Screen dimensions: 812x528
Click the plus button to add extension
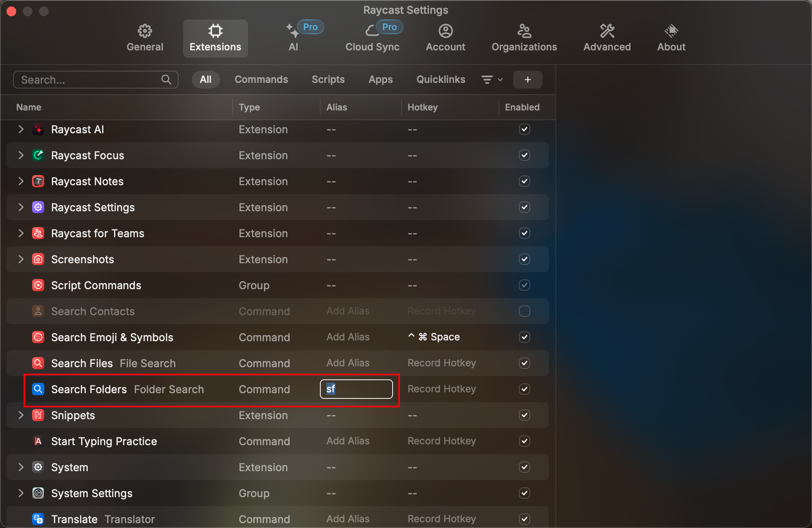[x=527, y=80]
